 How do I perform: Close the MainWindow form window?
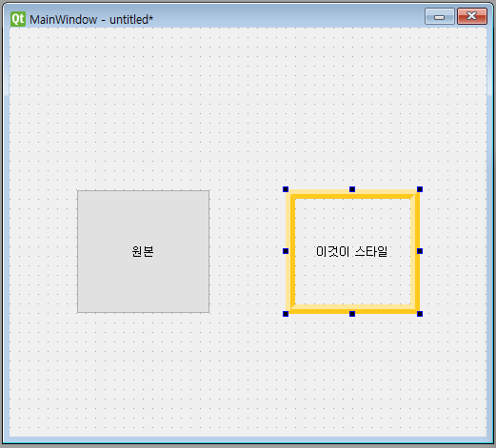tap(472, 16)
